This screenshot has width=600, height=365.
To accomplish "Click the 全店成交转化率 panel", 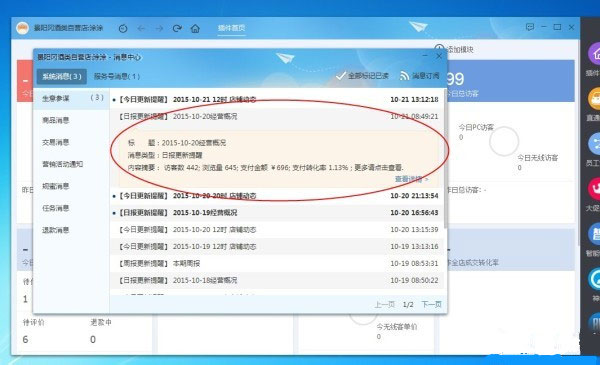I will (x=511, y=250).
